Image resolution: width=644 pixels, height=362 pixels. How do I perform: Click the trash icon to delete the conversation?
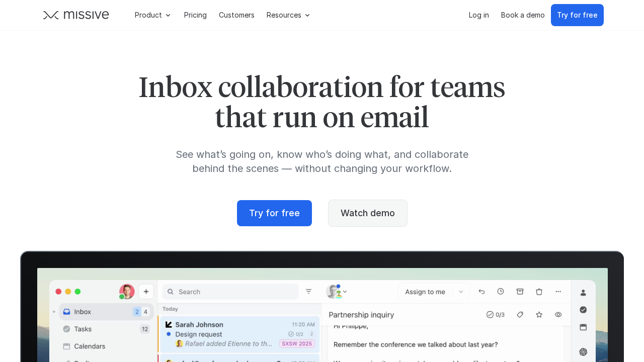[x=539, y=292]
